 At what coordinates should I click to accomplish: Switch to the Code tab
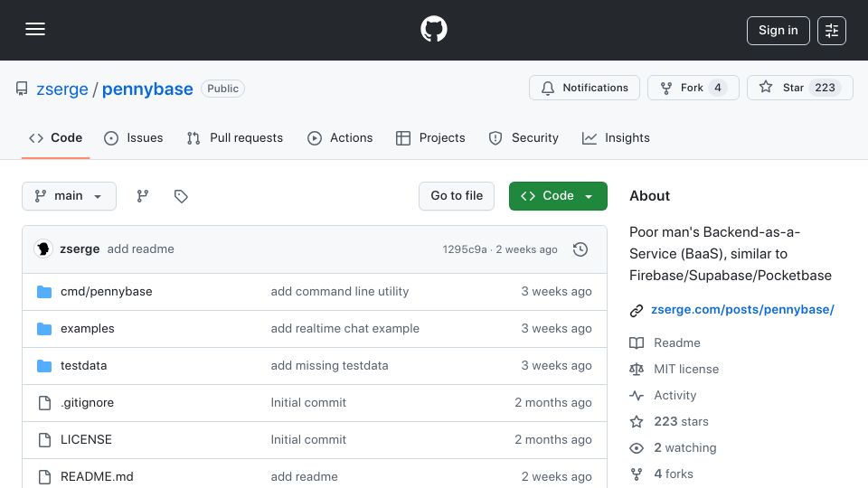click(55, 137)
